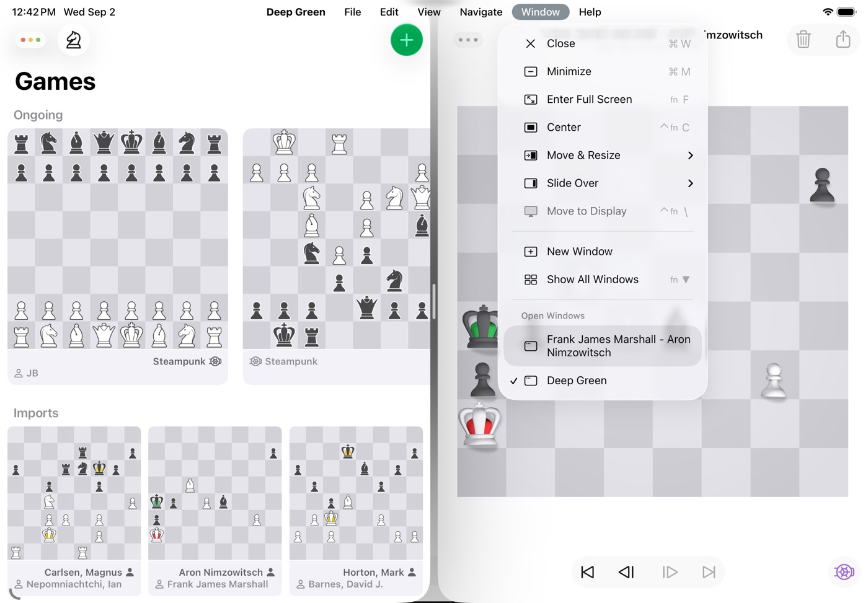Add a new game with green plus button
Image resolution: width=868 pixels, height=603 pixels.
coord(407,40)
